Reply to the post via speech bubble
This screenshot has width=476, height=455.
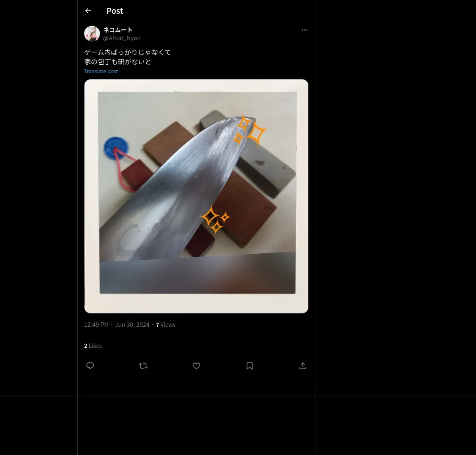90,366
